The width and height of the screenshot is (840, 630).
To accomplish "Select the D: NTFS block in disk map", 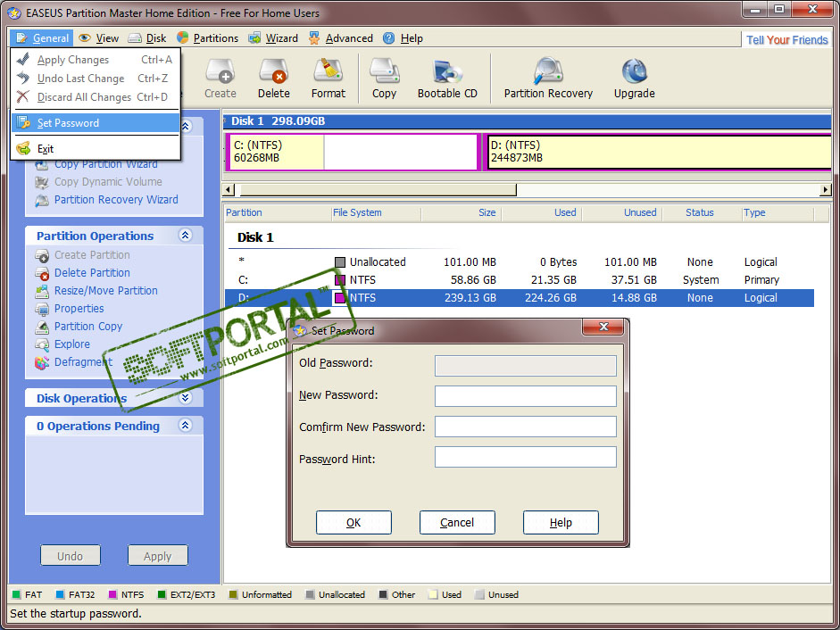I will pos(659,152).
